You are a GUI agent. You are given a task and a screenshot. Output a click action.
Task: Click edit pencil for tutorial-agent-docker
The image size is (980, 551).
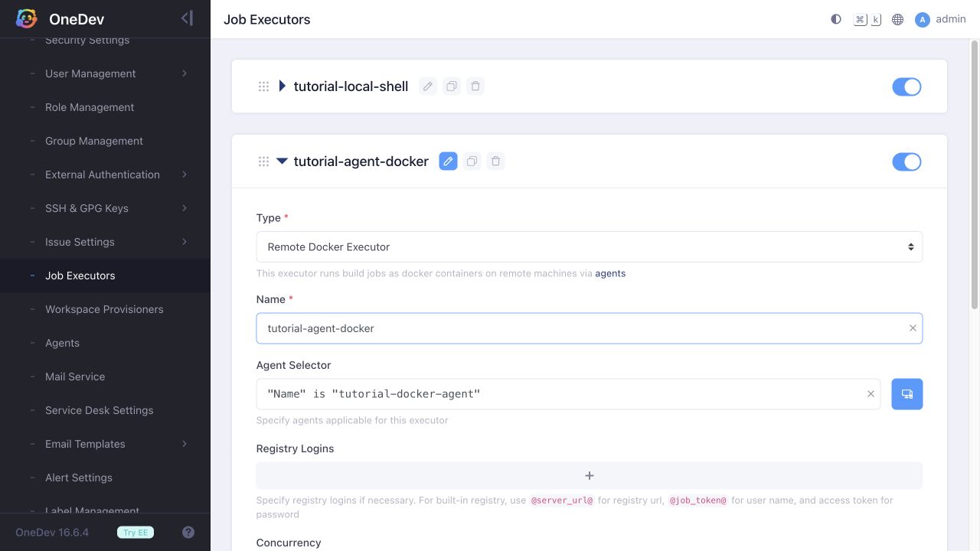449,161
